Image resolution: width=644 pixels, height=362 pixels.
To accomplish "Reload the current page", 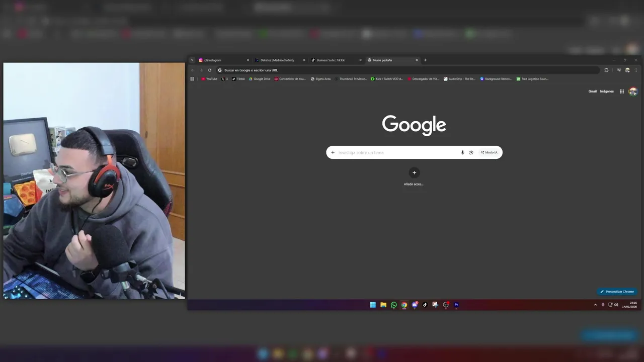I will tap(210, 70).
